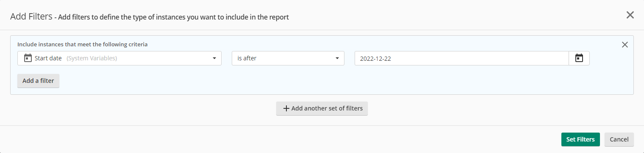Click the 2022-12-22 date input field
The height and width of the screenshot is (153, 644).
pos(462,58)
